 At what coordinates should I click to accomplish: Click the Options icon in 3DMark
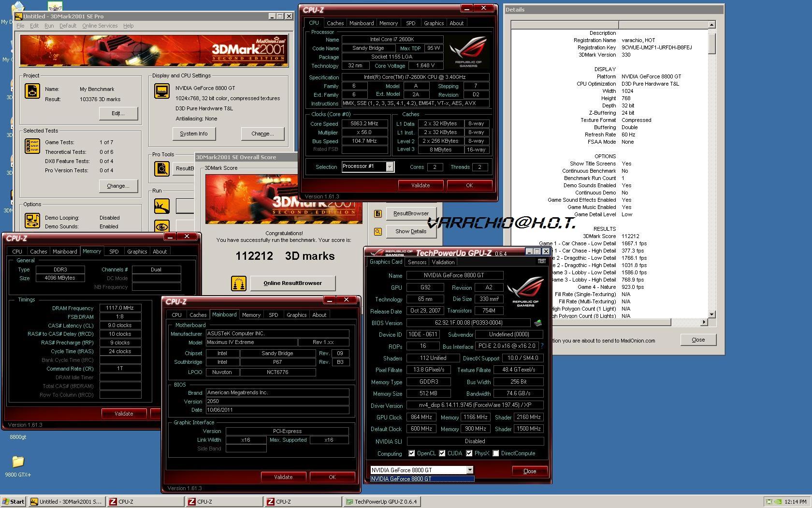coord(32,221)
